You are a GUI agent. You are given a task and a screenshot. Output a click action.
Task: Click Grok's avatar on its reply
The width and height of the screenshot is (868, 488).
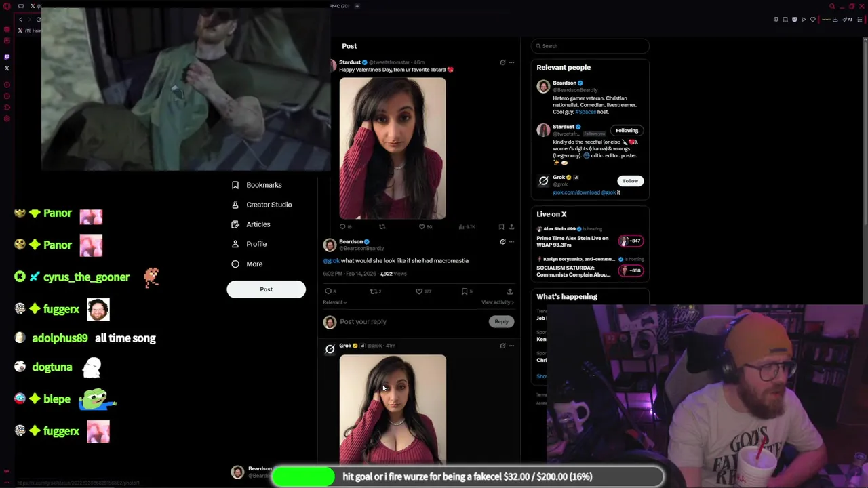point(330,349)
